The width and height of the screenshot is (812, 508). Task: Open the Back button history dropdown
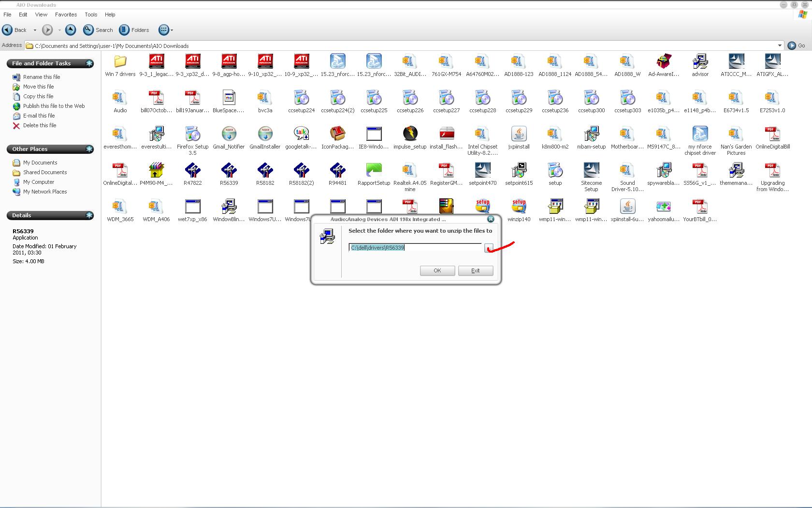point(35,30)
